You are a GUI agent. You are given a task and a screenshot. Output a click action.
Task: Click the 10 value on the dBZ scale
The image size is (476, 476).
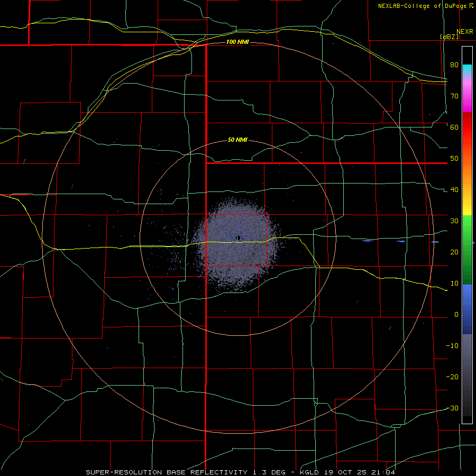coord(454,283)
